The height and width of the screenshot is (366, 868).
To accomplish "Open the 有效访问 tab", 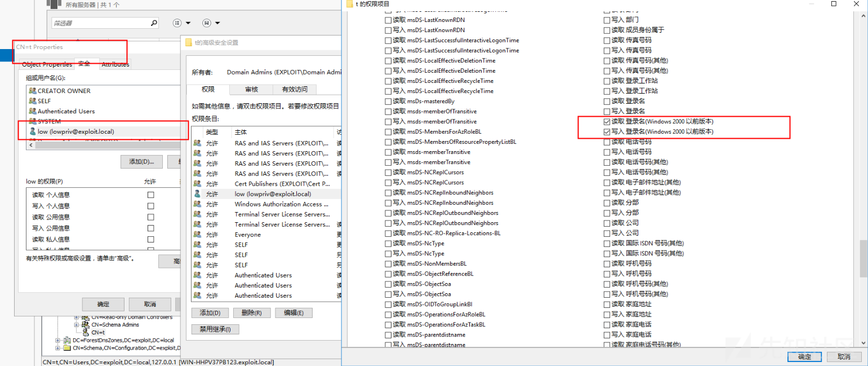I will coord(294,89).
